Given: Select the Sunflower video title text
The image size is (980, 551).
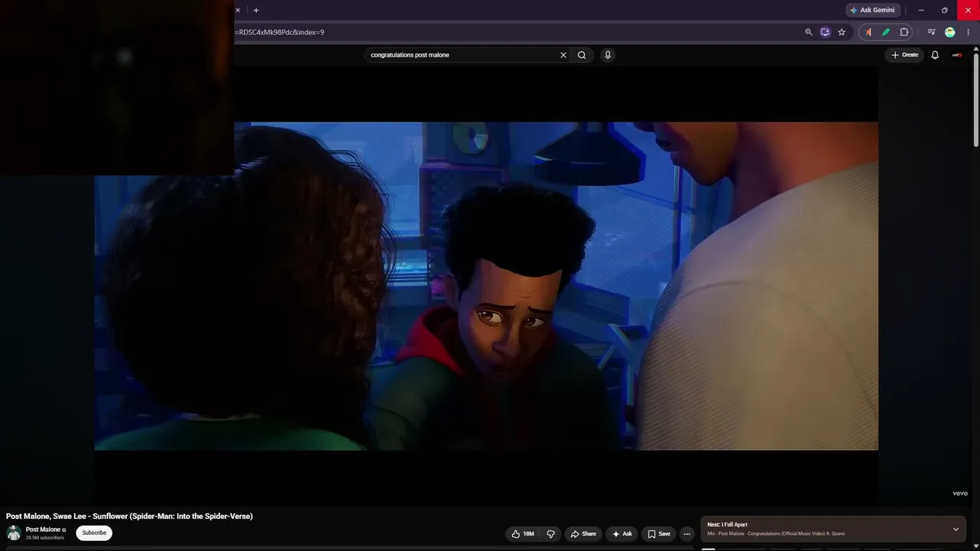Looking at the screenshot, I should tap(129, 517).
